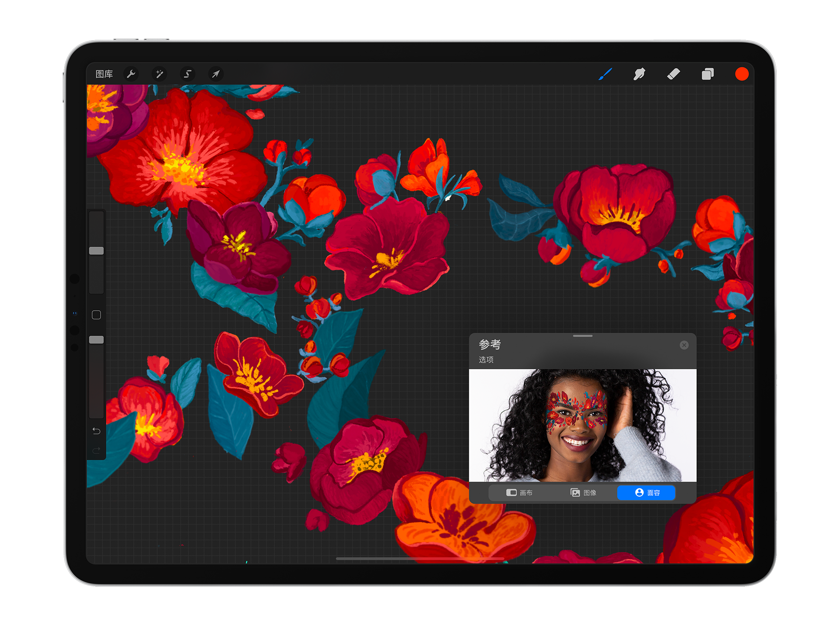The width and height of the screenshot is (840, 630).
Task: Click the sidebar modify square button
Action: 97,315
